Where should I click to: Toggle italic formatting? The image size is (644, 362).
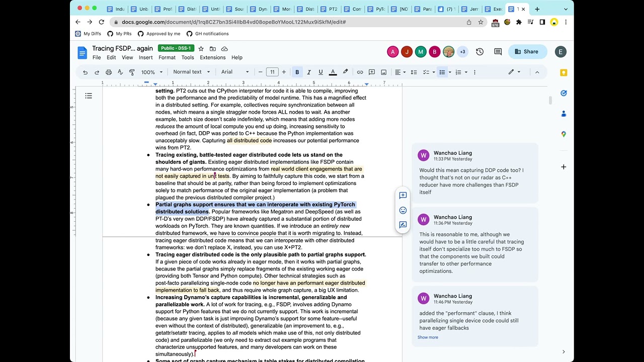point(309,72)
